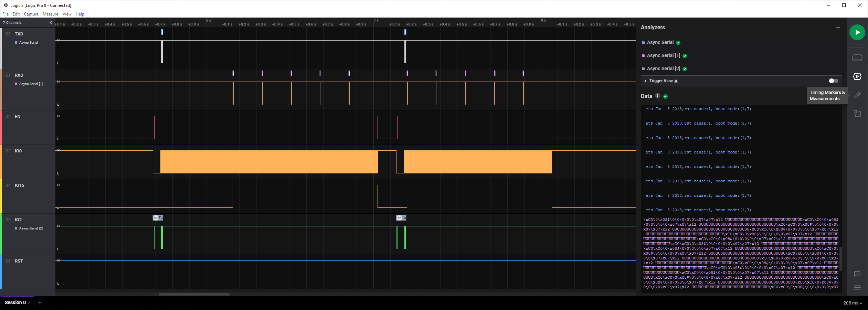Open the Help menu
Screen dimensions: 868x310
(80, 14)
